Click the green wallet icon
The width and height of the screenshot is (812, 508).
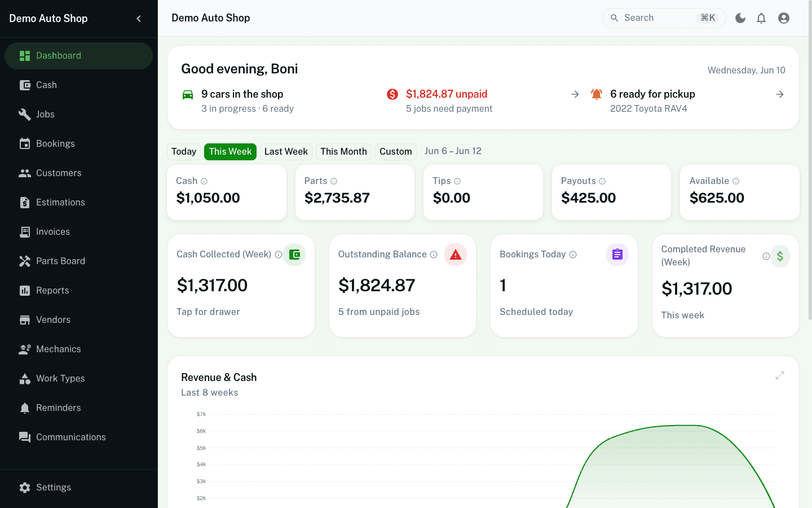tap(294, 255)
